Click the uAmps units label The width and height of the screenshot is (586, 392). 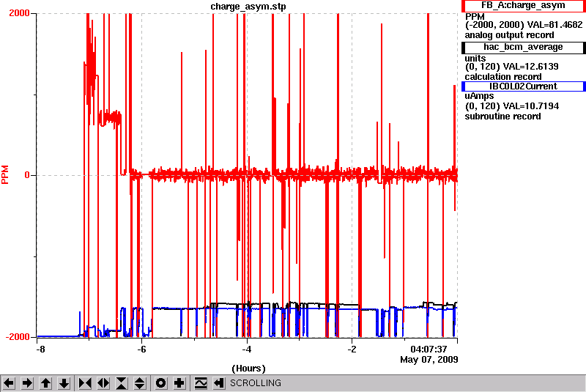(x=479, y=97)
